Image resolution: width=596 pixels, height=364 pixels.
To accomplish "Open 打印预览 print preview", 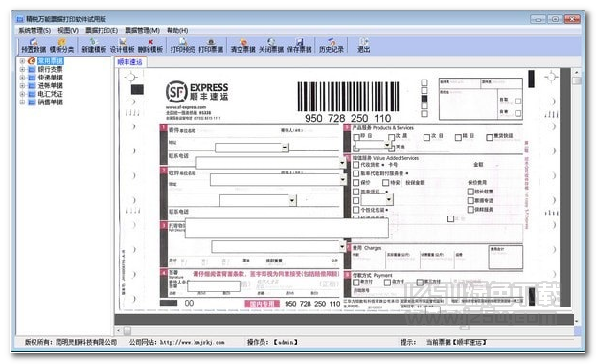I will point(182,46).
